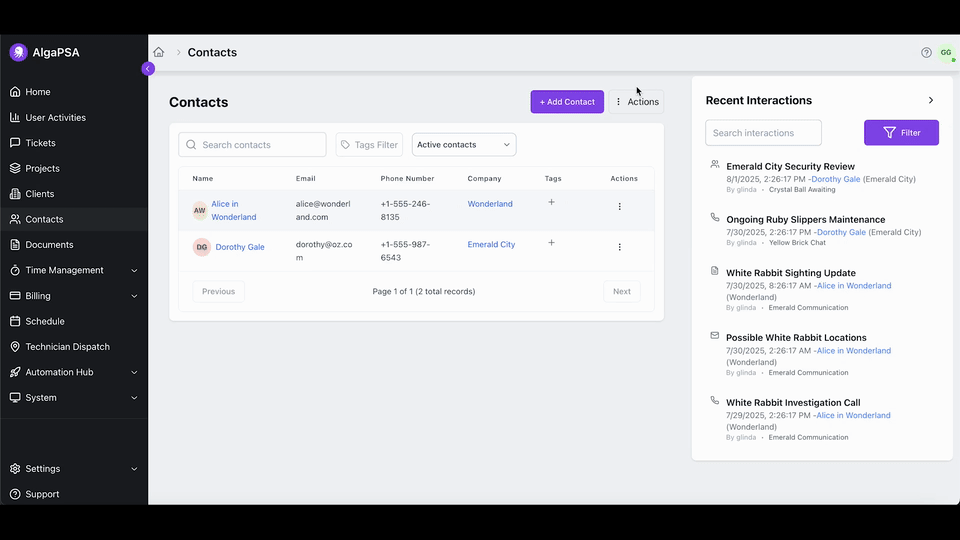Open the Emerald City company link
The width and height of the screenshot is (960, 540).
coord(491,244)
